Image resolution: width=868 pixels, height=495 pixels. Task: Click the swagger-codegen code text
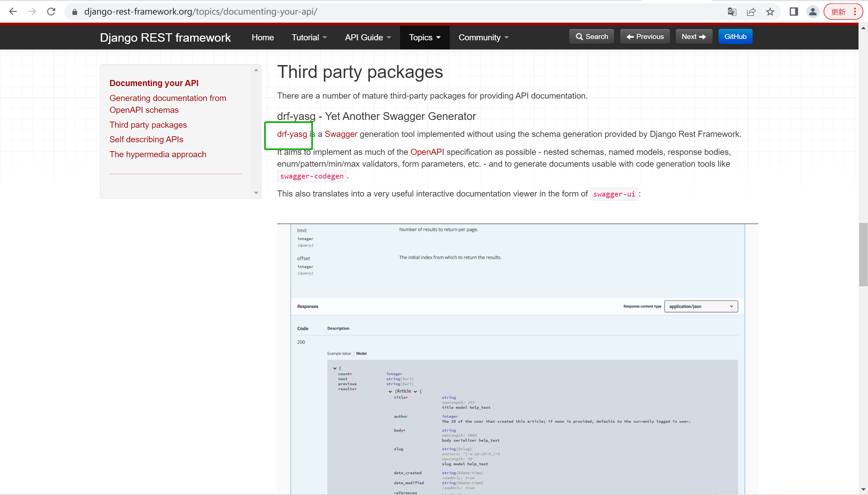point(312,176)
